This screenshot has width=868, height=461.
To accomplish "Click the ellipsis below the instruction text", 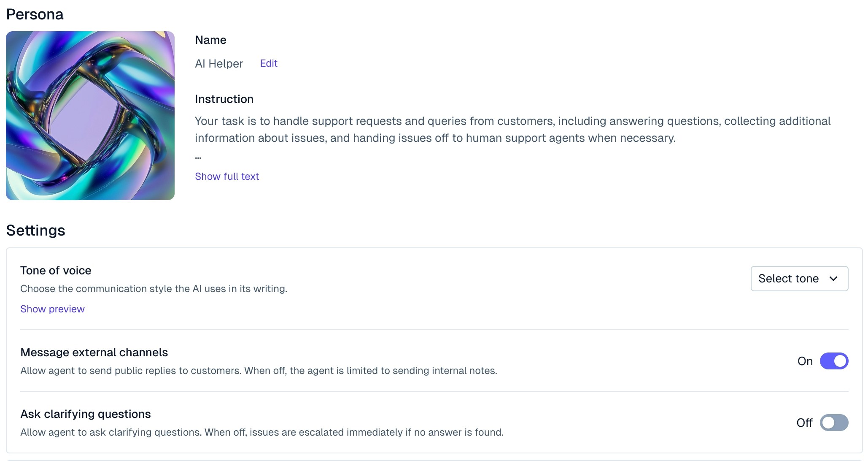I will 198,157.
